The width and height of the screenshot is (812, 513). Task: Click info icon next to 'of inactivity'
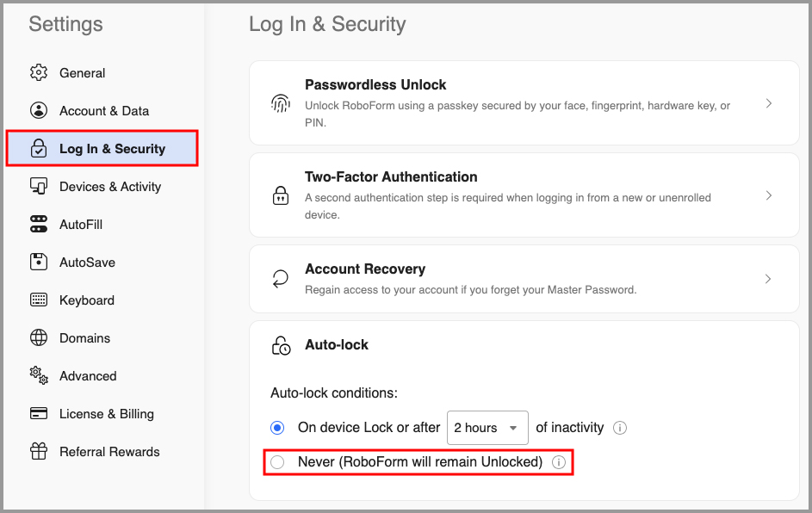tap(620, 428)
